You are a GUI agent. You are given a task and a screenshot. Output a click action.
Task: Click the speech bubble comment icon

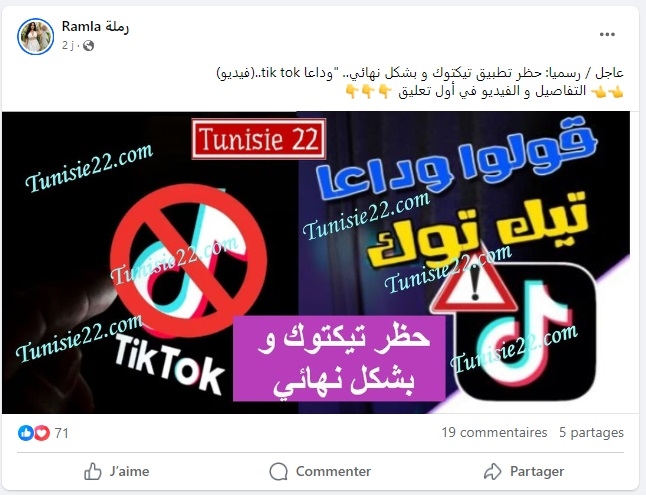pyautogui.click(x=279, y=471)
